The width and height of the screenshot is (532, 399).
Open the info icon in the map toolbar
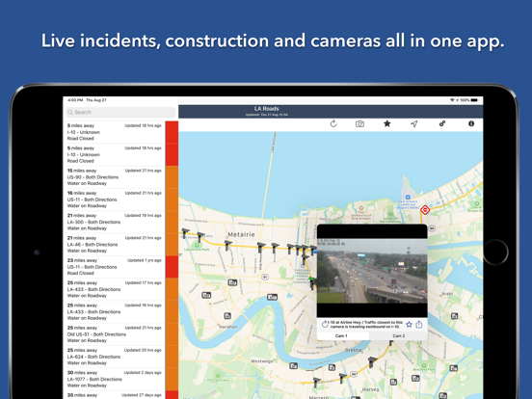coord(471,123)
